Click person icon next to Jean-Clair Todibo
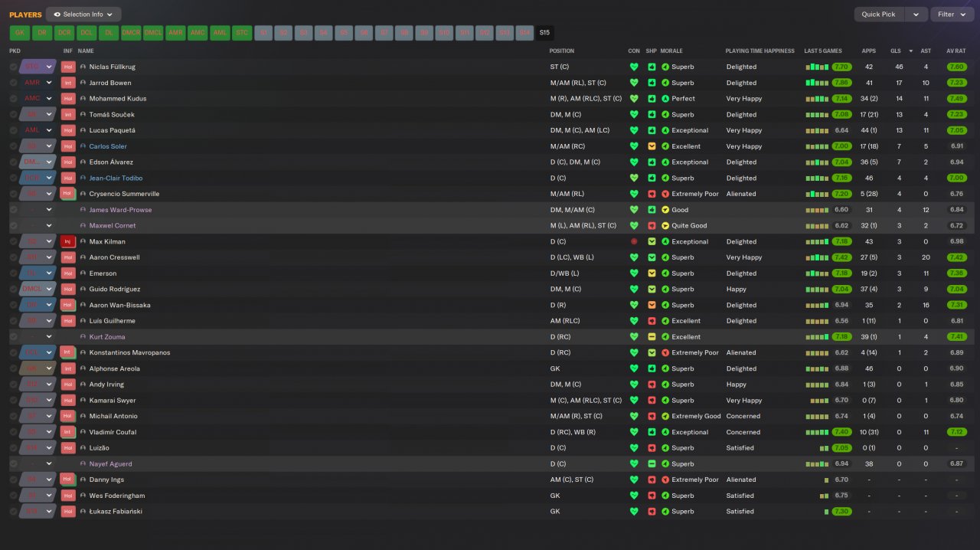Viewport: 980px width, 550px height. 83,178
